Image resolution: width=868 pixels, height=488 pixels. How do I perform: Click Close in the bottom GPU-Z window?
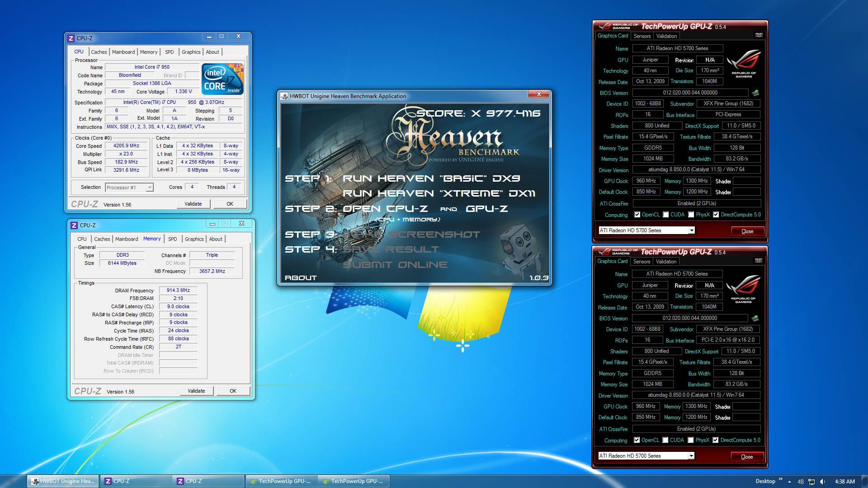(747, 457)
